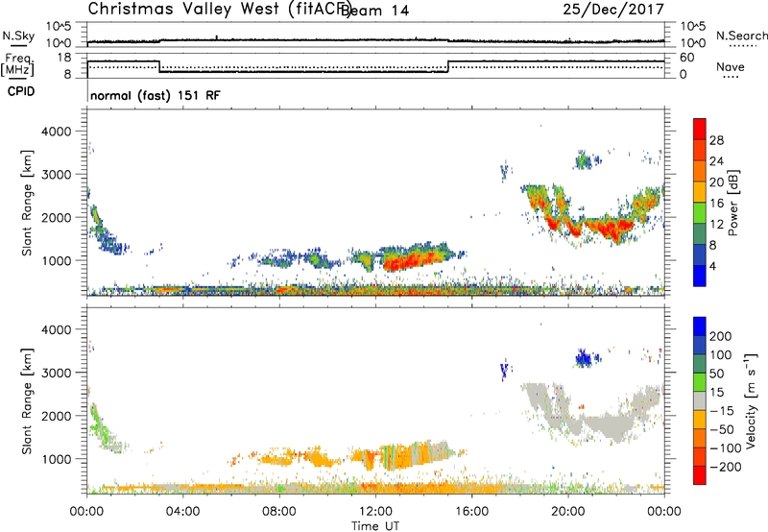
Task: Click the Nave axis value '60'
Action: pyautogui.click(x=686, y=58)
